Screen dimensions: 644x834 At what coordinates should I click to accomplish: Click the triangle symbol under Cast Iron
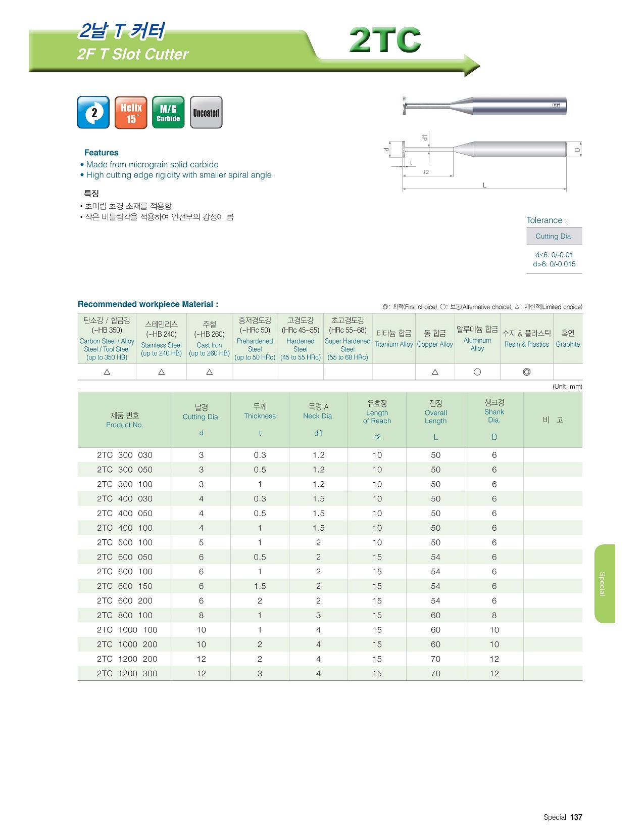(x=210, y=372)
